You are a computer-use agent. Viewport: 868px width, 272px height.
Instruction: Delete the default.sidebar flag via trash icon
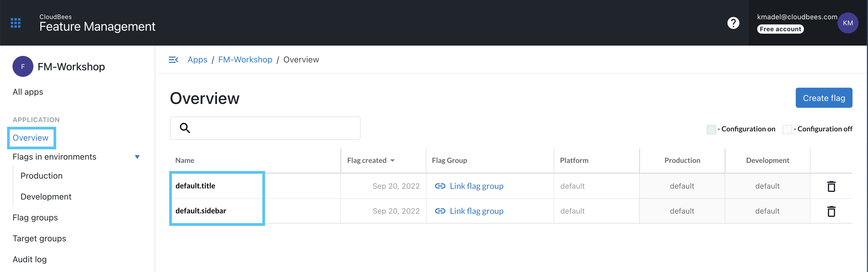pyautogui.click(x=831, y=211)
